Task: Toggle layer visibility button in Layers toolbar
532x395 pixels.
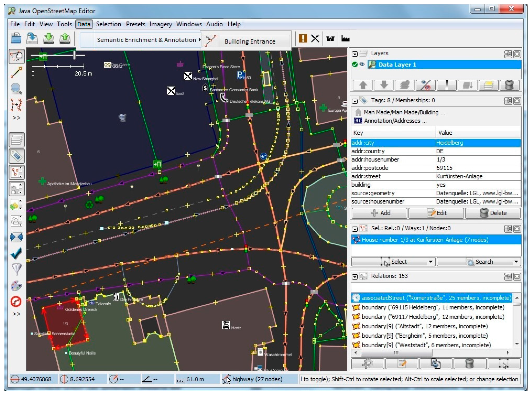Action: point(426,85)
